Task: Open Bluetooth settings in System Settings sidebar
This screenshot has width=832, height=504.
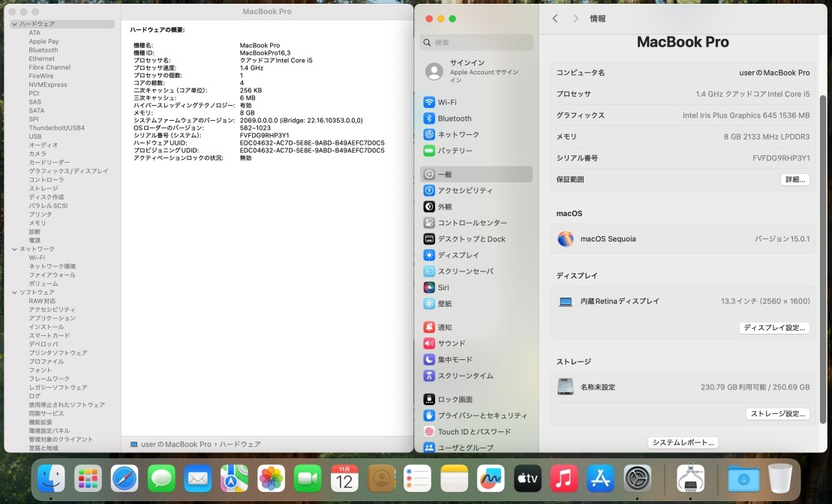Action: pos(476,118)
